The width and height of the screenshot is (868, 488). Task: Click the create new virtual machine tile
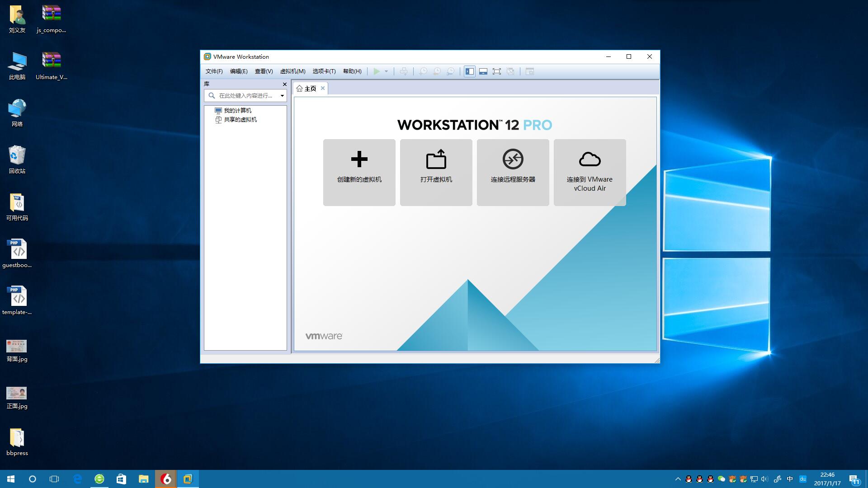pyautogui.click(x=359, y=172)
